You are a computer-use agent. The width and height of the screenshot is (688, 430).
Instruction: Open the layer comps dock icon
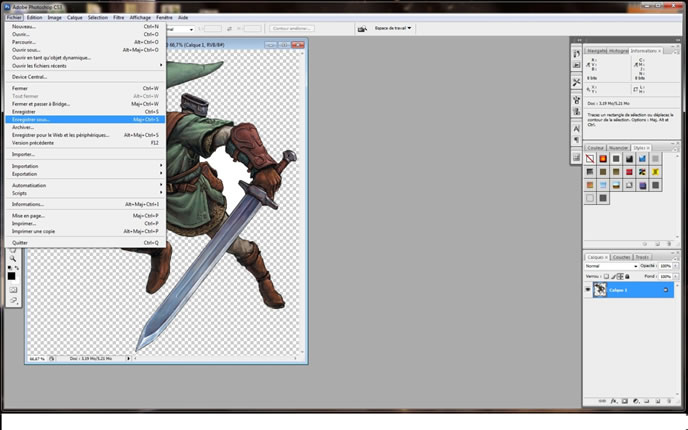[577, 157]
